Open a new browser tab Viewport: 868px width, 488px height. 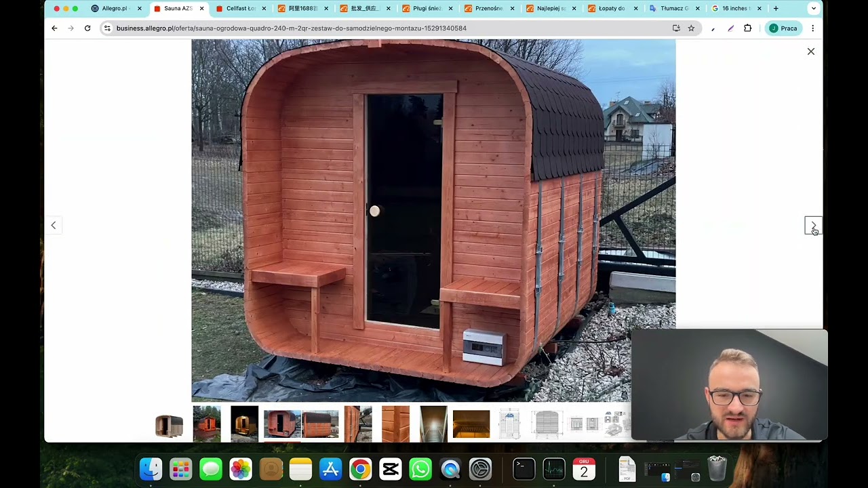(x=776, y=9)
